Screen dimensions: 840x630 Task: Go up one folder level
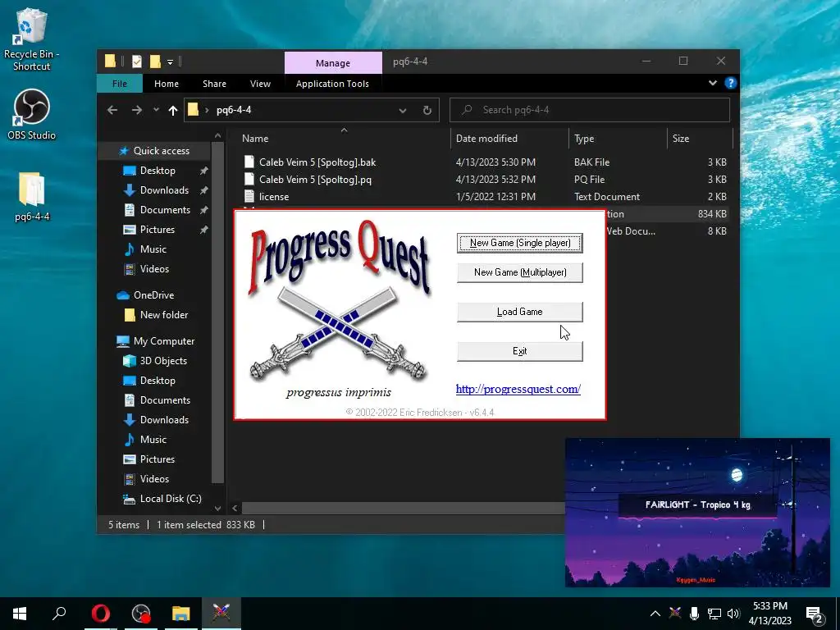[172, 110]
